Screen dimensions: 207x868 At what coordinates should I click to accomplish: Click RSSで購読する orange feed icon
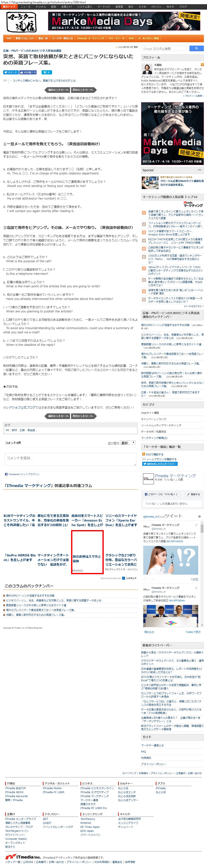pos(144,454)
